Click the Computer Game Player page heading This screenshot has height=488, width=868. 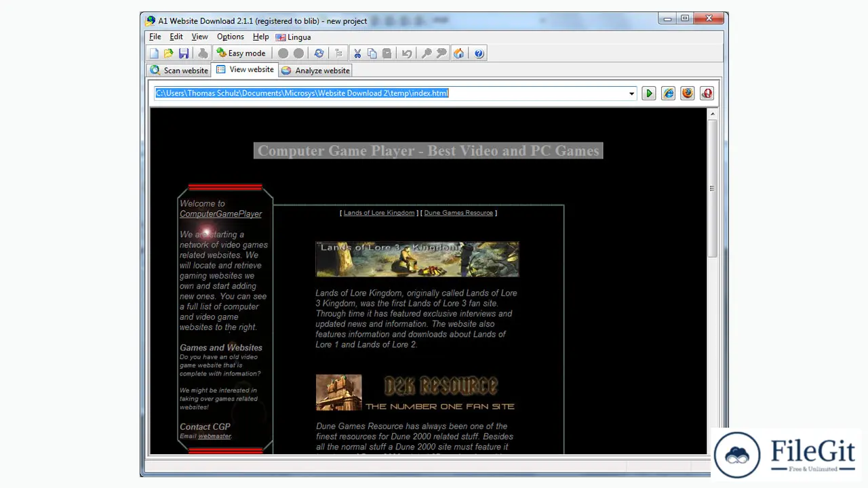click(x=429, y=150)
